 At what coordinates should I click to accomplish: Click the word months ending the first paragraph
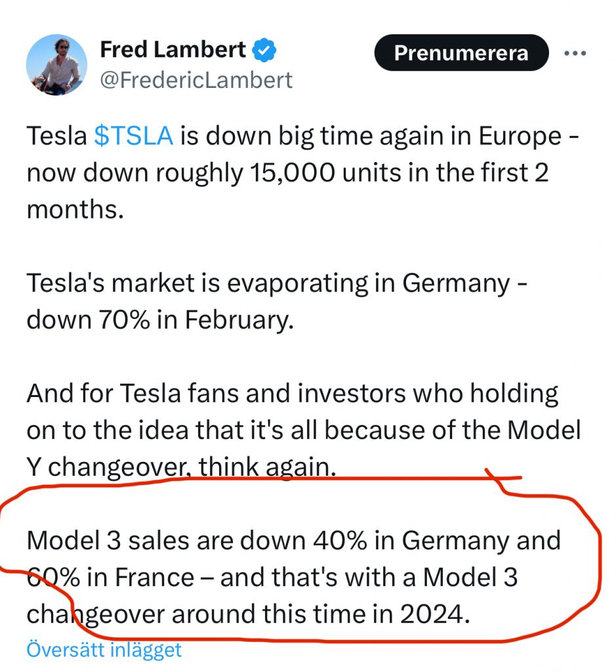(x=75, y=211)
